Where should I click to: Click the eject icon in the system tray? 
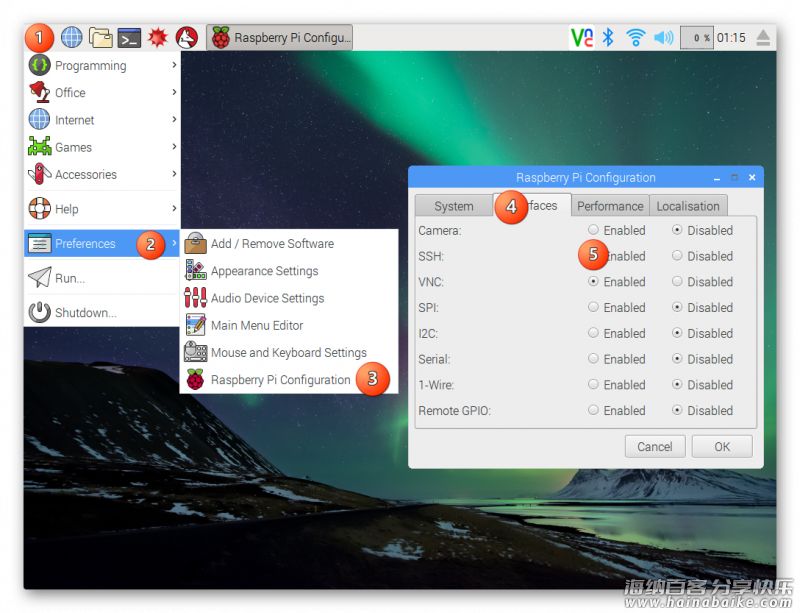[x=763, y=38]
